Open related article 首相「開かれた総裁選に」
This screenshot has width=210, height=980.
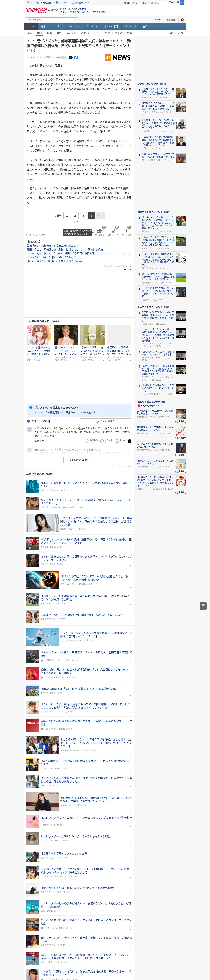(53, 246)
